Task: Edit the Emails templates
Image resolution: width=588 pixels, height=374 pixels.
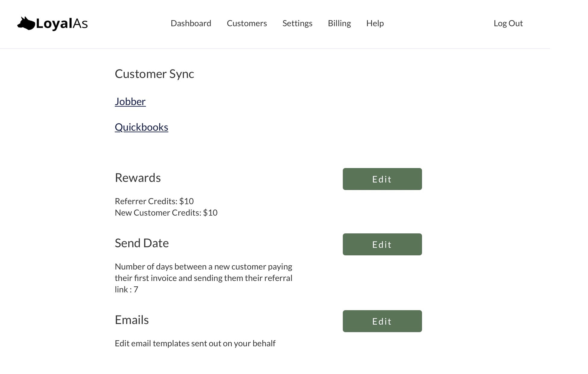Action: [x=382, y=321]
